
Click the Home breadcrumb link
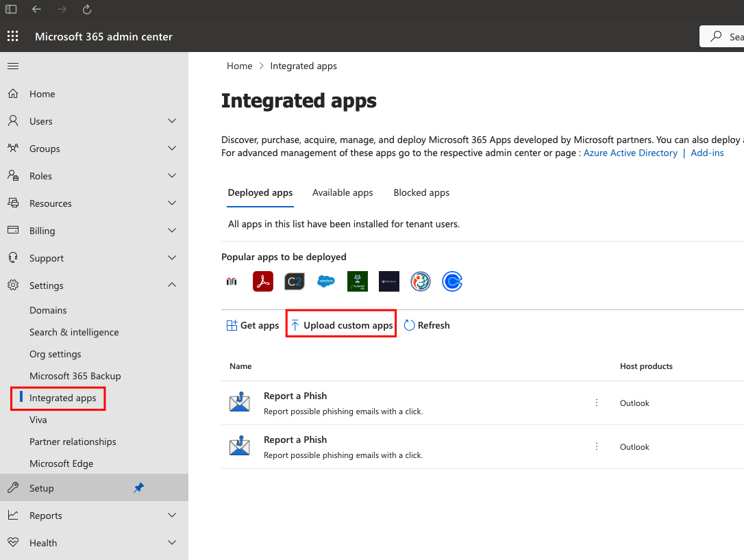point(239,66)
